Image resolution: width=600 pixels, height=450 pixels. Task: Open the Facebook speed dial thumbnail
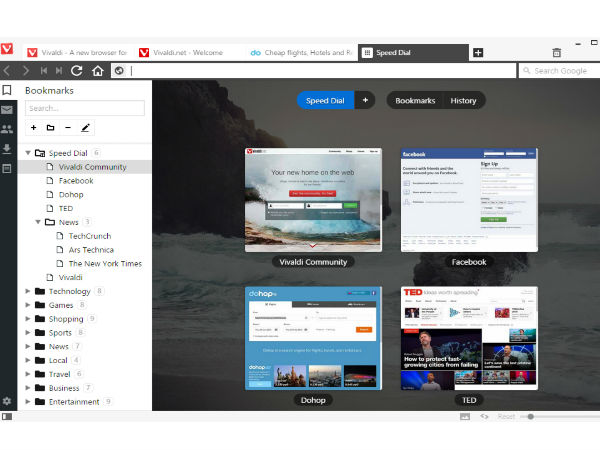[x=469, y=200]
